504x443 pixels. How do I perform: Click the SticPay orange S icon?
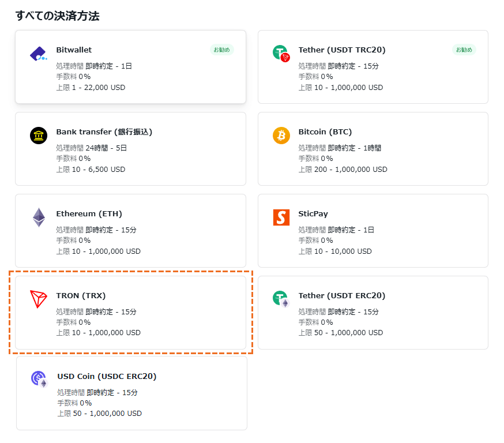281,217
